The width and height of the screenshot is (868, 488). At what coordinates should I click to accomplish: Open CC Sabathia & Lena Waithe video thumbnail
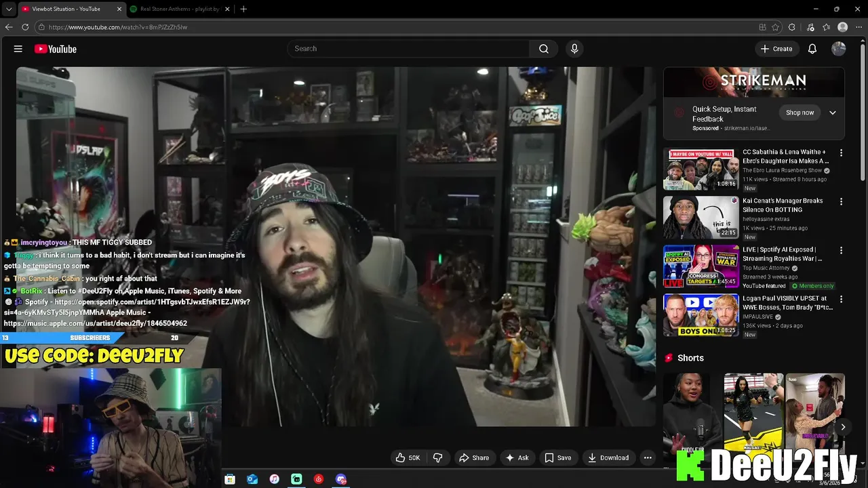pos(701,169)
